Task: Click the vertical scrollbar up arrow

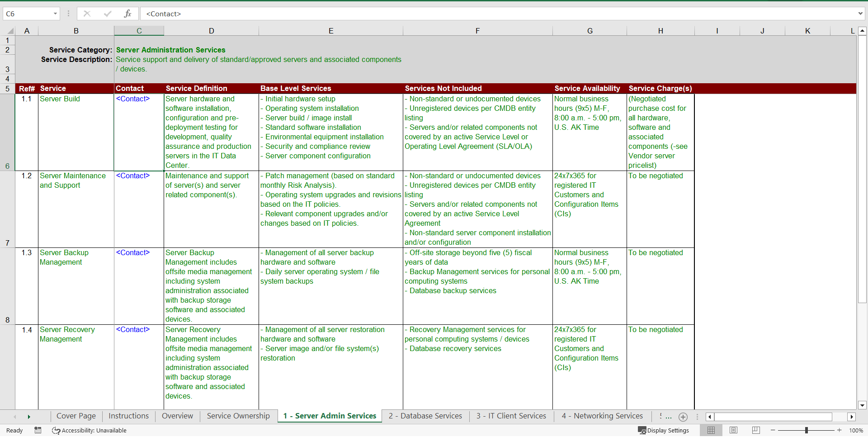Action: [862, 31]
